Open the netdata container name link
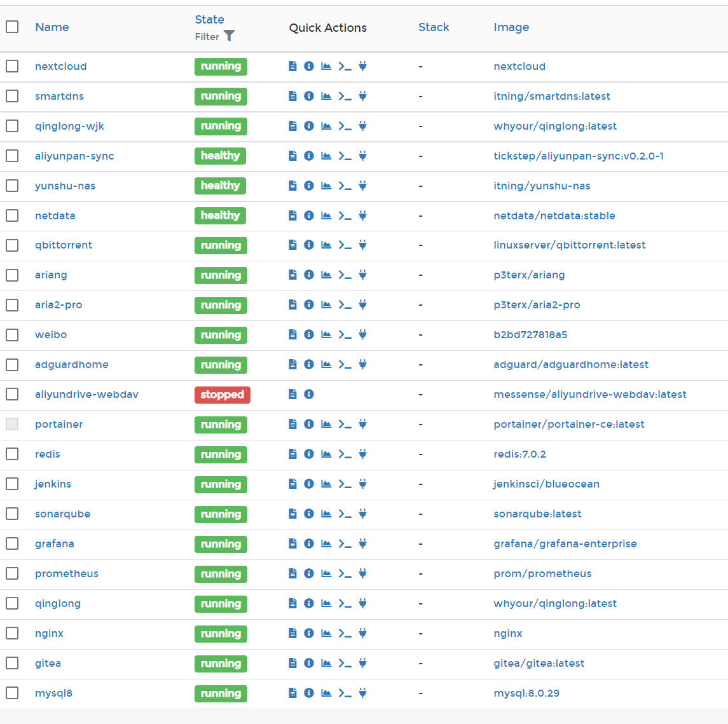The width and height of the screenshot is (728, 724). (55, 216)
